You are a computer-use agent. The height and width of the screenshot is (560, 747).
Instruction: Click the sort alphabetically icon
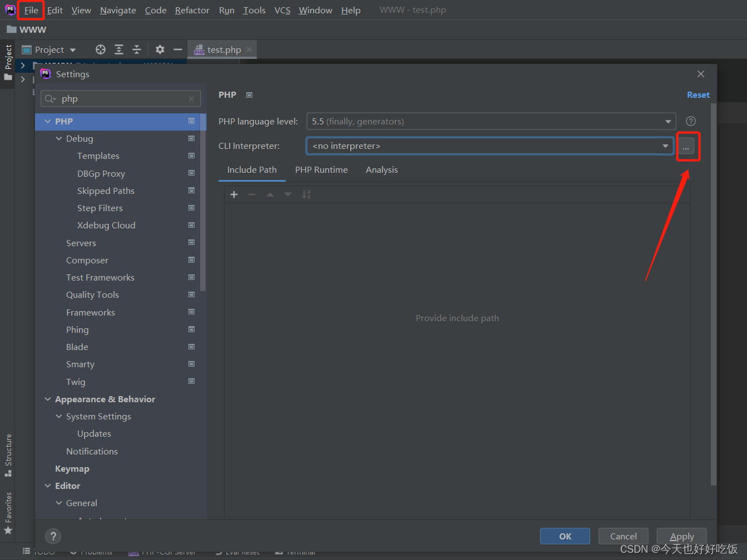pos(306,194)
